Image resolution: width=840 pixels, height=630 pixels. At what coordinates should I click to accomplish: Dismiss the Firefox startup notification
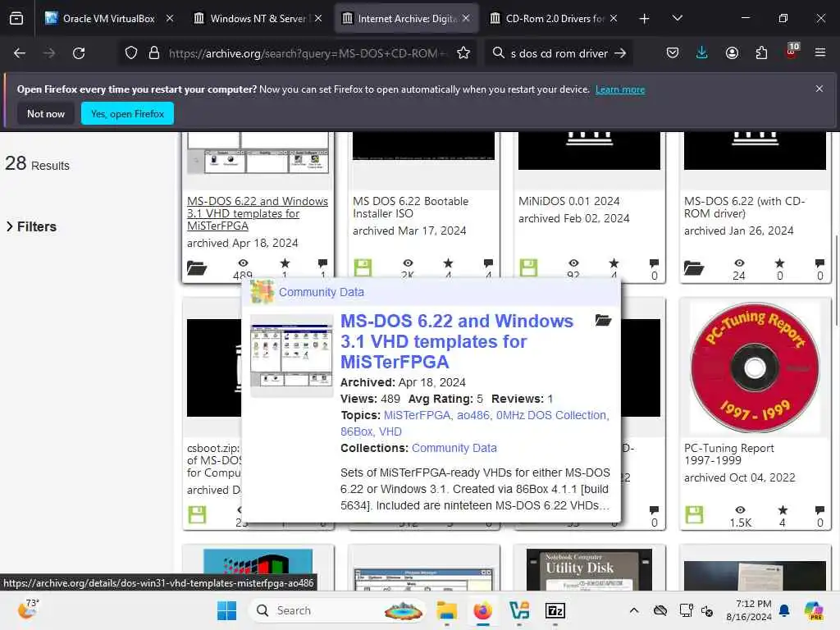(x=819, y=89)
